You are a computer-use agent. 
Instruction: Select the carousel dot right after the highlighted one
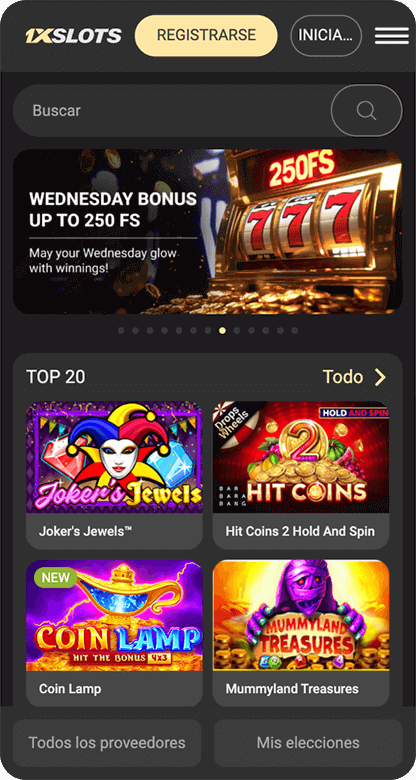tap(237, 330)
